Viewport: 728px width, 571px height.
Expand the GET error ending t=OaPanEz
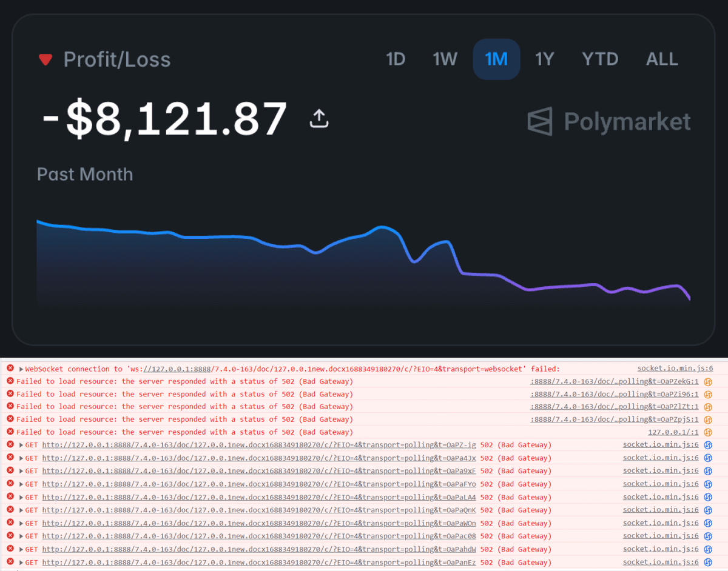(x=21, y=562)
